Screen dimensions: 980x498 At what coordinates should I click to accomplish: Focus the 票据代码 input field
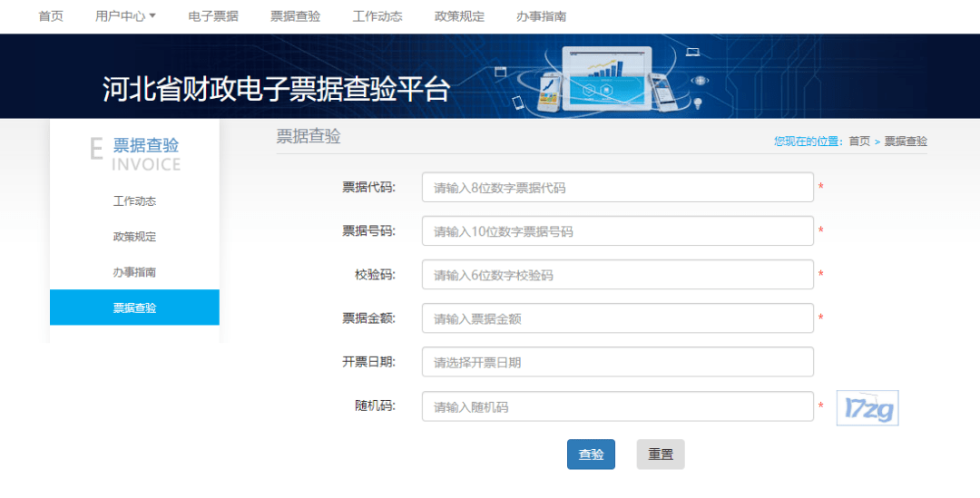[x=617, y=188]
